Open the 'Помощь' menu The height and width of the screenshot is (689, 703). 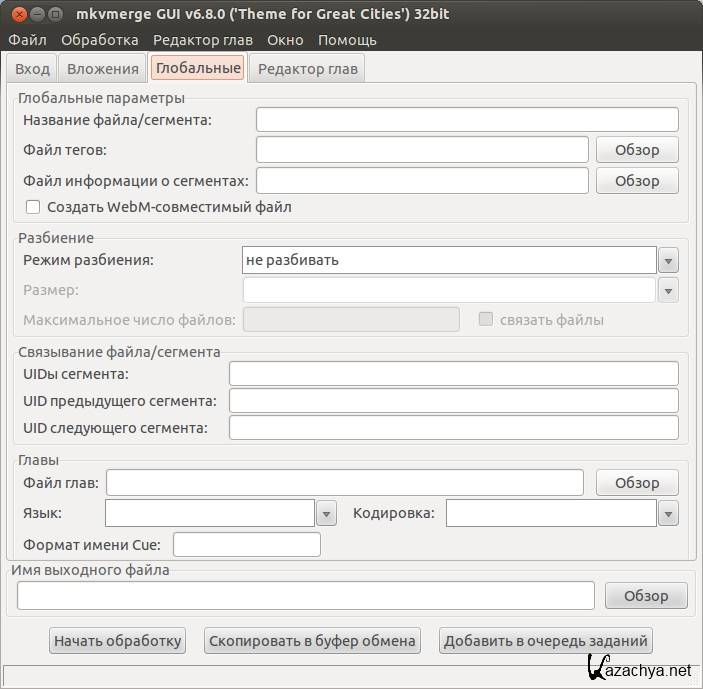point(347,40)
